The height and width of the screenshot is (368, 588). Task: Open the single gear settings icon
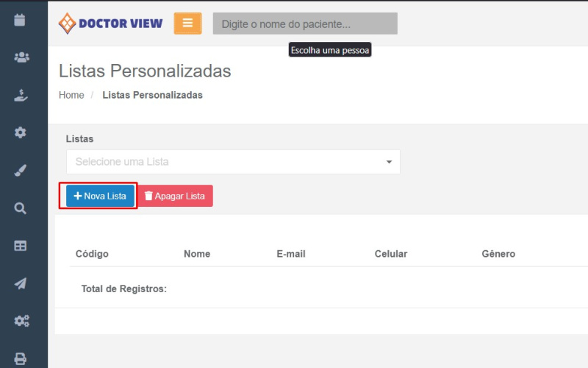(21, 132)
